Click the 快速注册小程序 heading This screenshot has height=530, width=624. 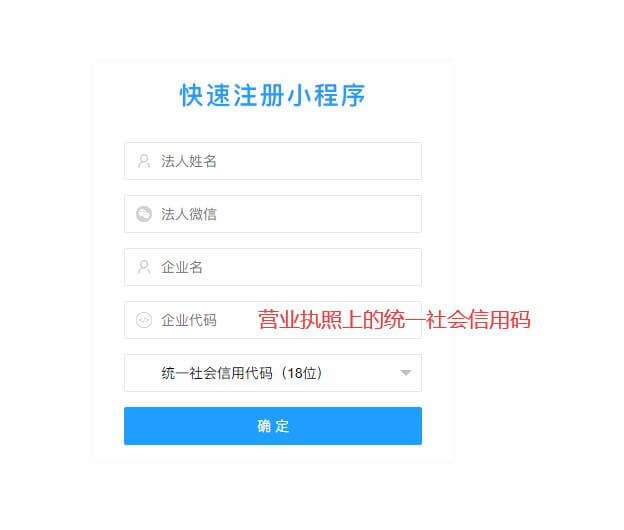click(273, 95)
